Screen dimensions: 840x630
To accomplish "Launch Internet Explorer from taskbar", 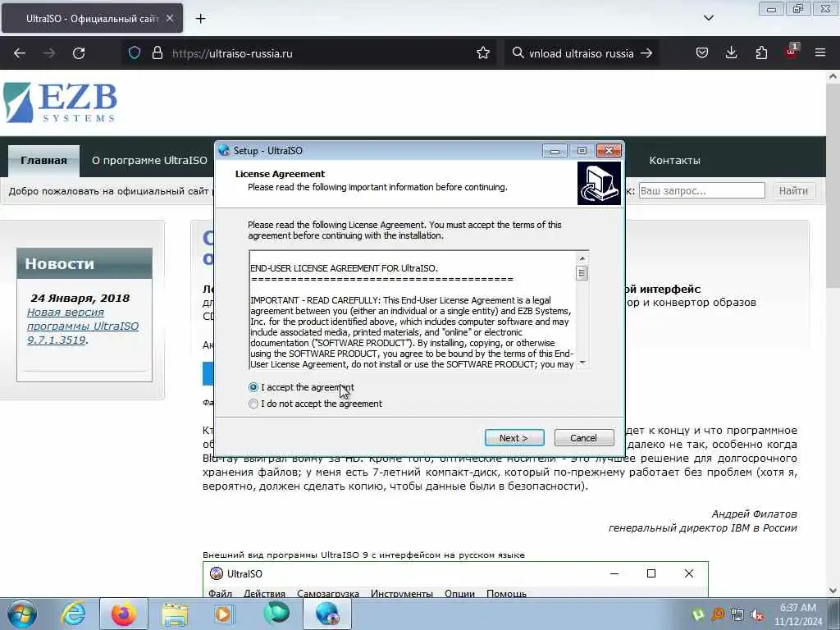I will (x=73, y=614).
